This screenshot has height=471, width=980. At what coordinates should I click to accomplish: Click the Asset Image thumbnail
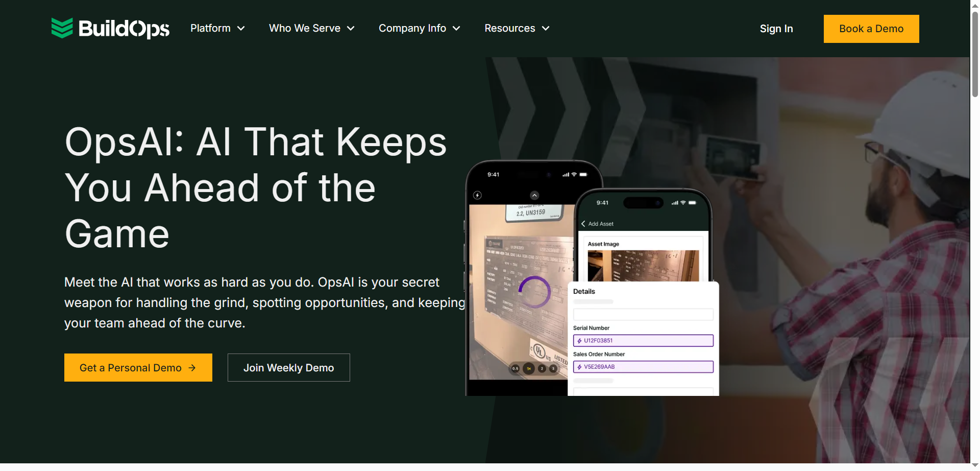click(643, 266)
